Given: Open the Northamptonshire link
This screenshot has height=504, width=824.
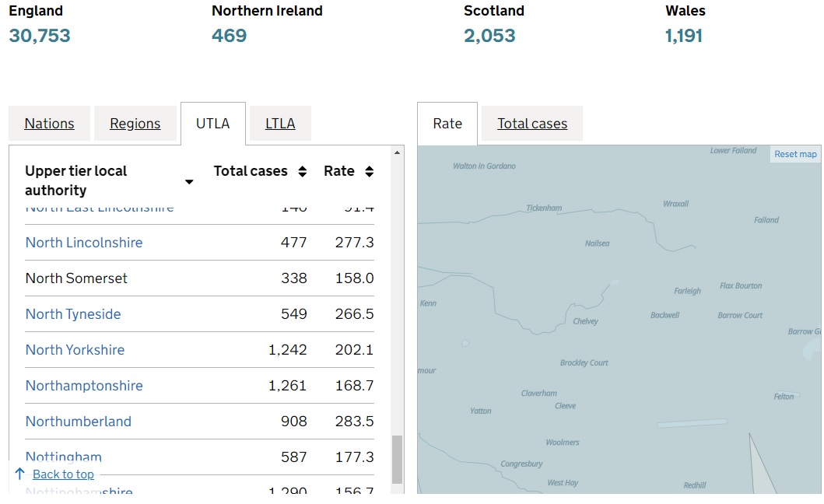Looking at the screenshot, I should (84, 386).
